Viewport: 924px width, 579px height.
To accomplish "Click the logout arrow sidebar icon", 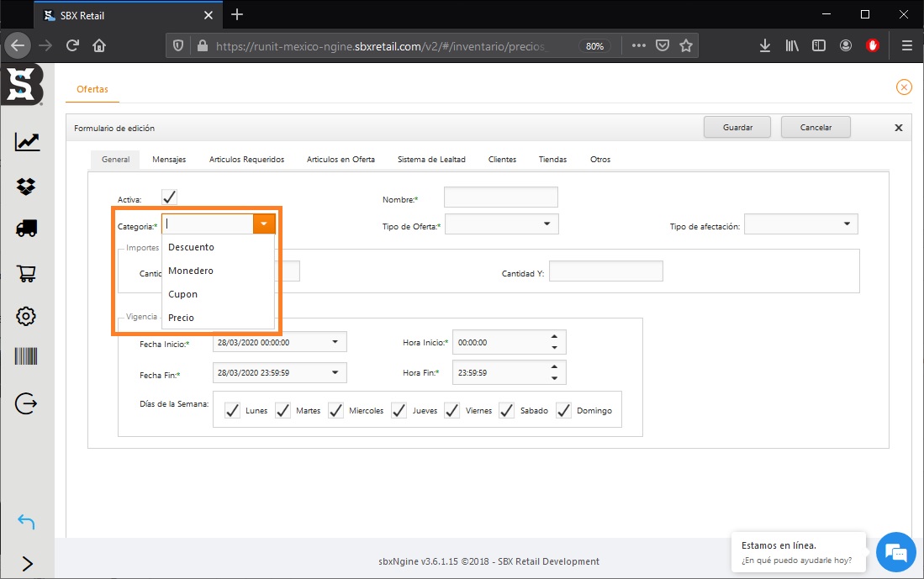I will 26,403.
